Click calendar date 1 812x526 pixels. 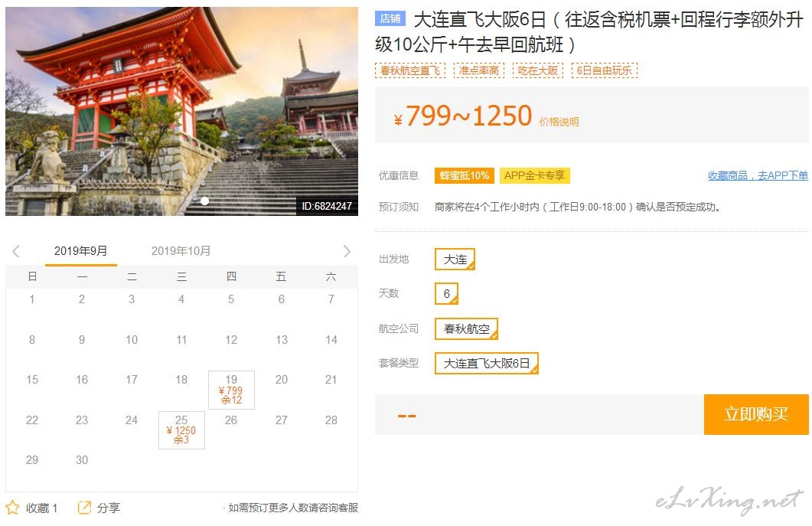pyautogui.click(x=32, y=299)
